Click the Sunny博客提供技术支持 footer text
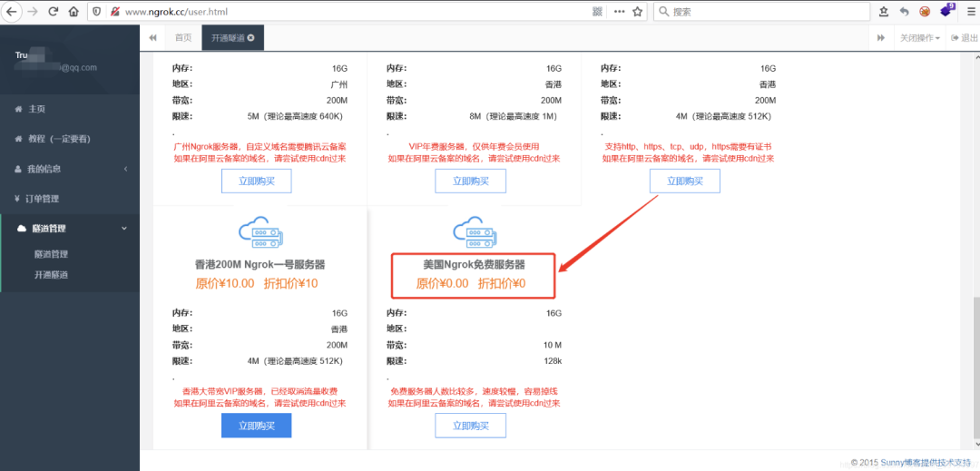This screenshot has width=980, height=471. [x=926, y=463]
